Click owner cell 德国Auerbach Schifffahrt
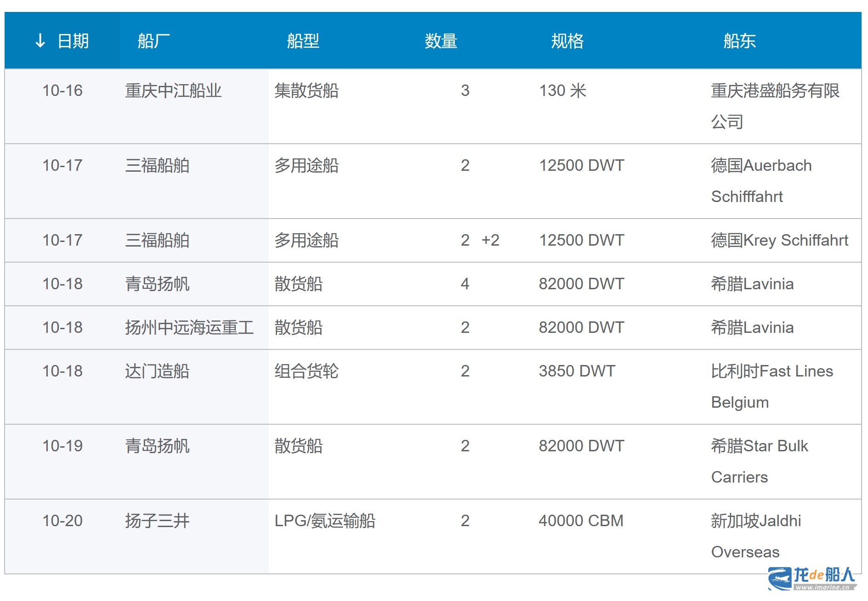This screenshot has width=868, height=601. [x=761, y=181]
